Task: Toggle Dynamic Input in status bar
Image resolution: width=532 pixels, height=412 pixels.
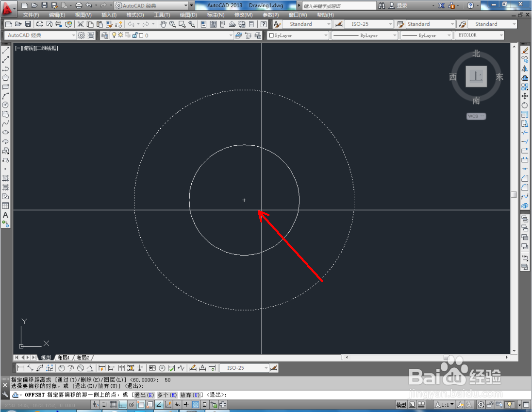Action: coord(177,405)
